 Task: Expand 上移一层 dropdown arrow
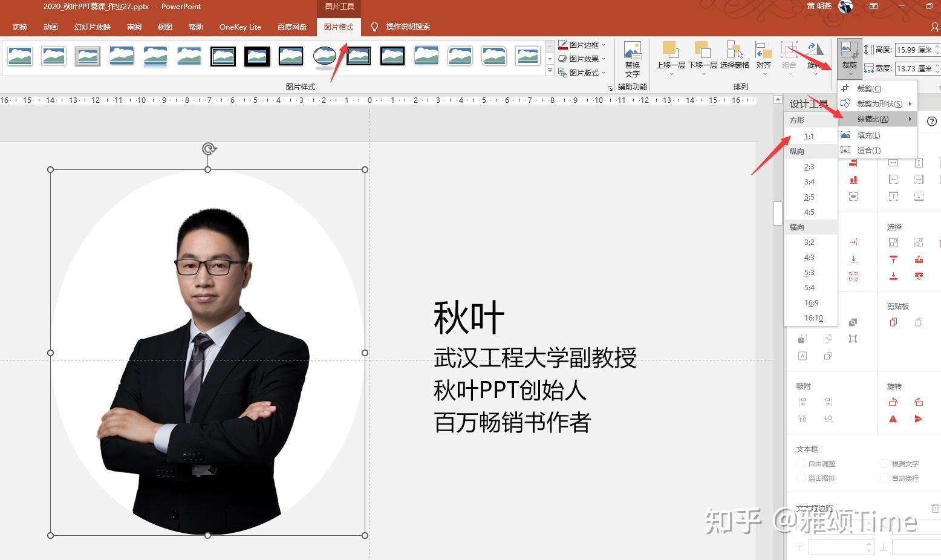click(671, 74)
